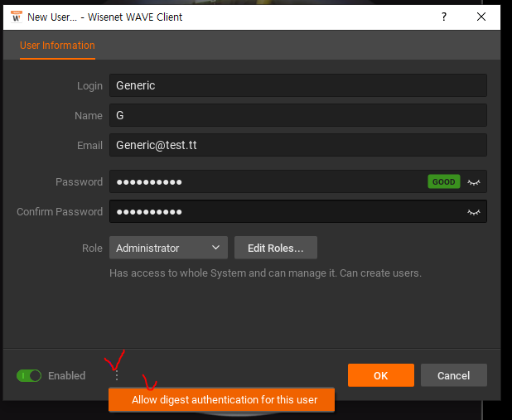The height and width of the screenshot is (420, 512).
Task: Click into the Login field containing Generic
Action: pyautogui.click(x=297, y=85)
